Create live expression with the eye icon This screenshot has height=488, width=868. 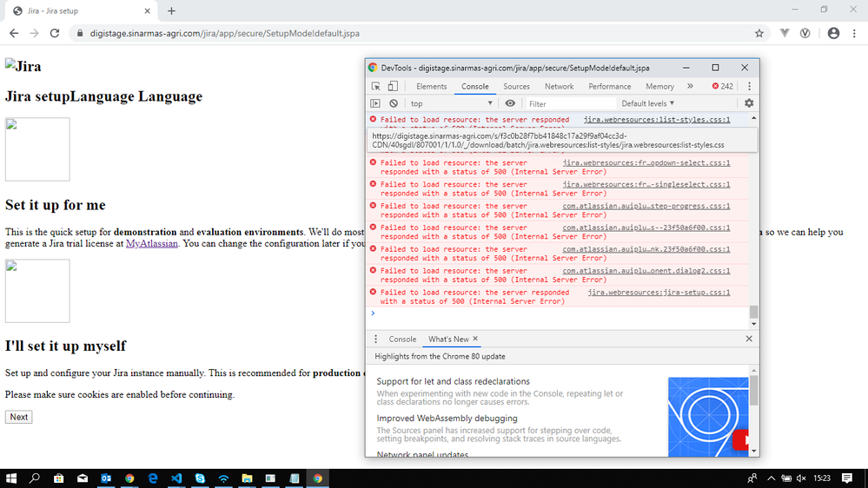(510, 103)
